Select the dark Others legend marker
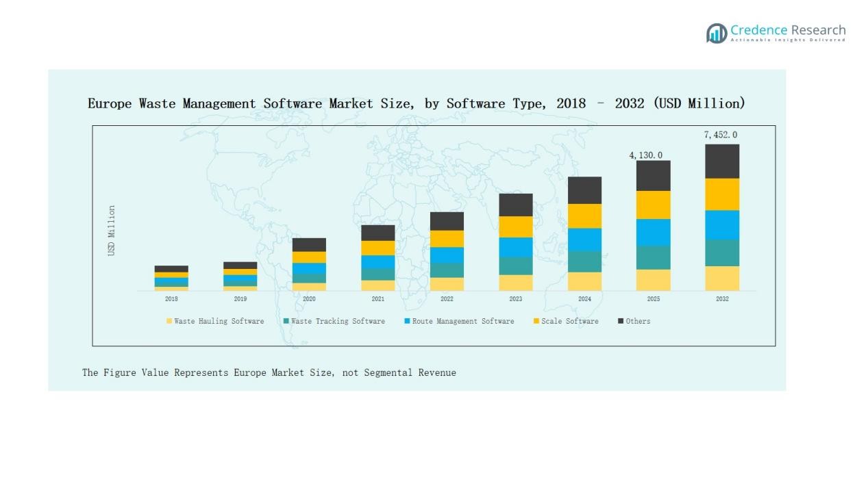 point(621,321)
